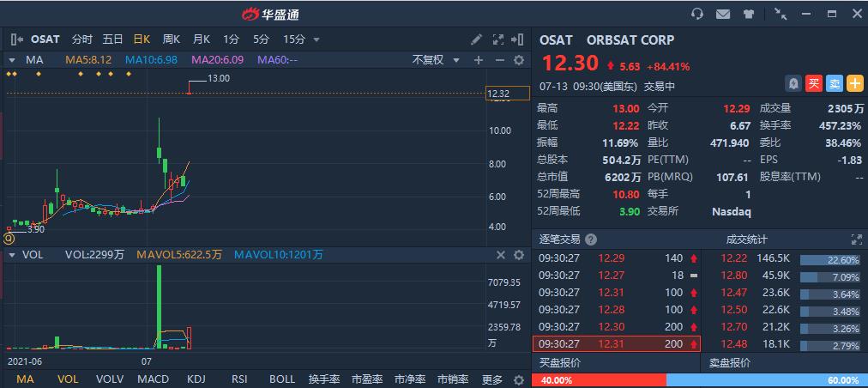Open the mail messages icon

(723, 14)
